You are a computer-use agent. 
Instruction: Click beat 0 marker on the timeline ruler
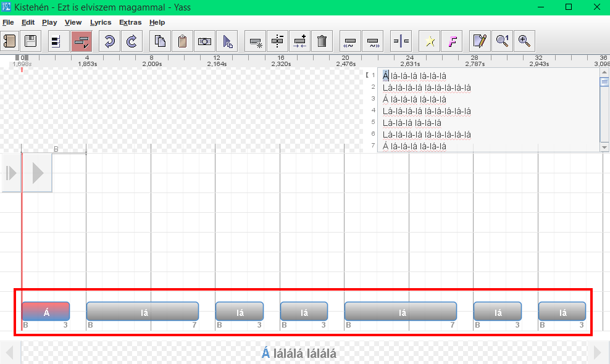click(22, 57)
